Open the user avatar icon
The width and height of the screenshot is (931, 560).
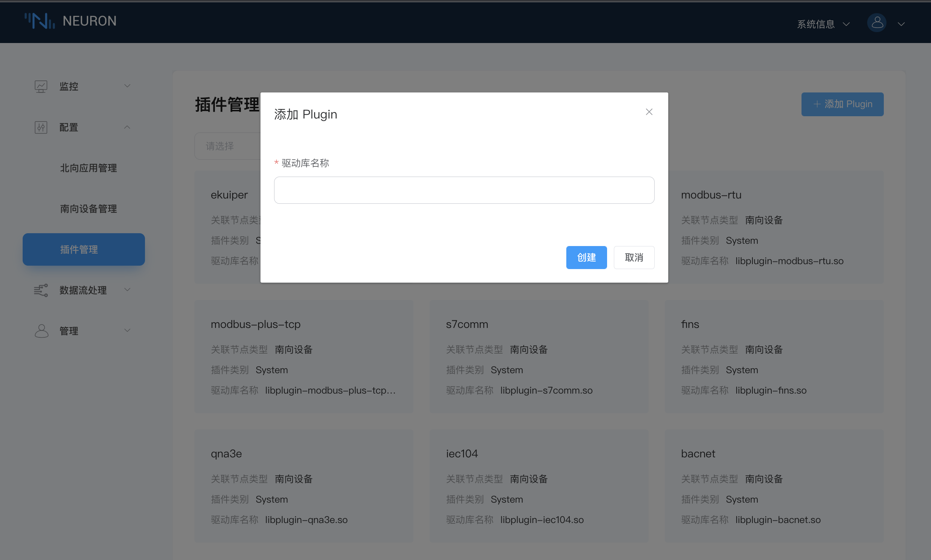click(877, 23)
